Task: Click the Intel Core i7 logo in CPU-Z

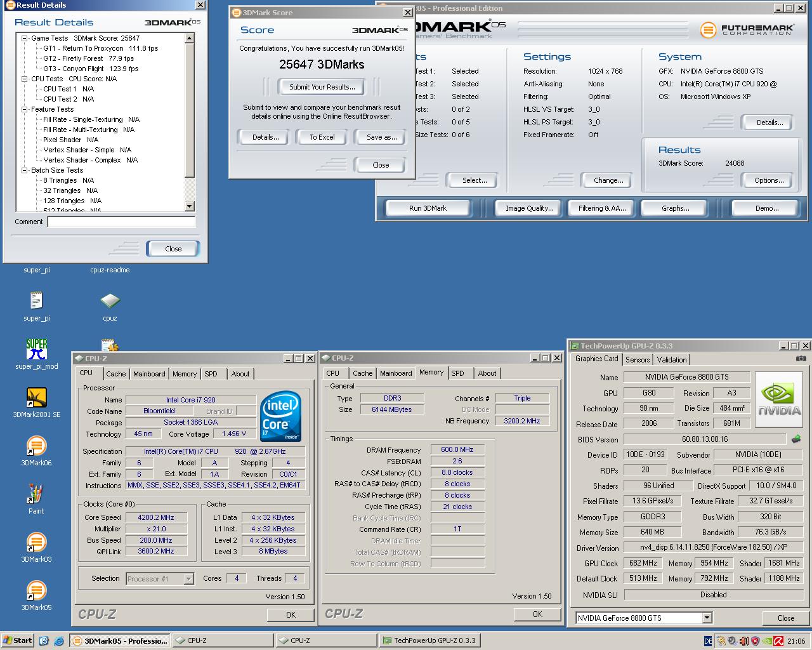Action: (x=280, y=416)
